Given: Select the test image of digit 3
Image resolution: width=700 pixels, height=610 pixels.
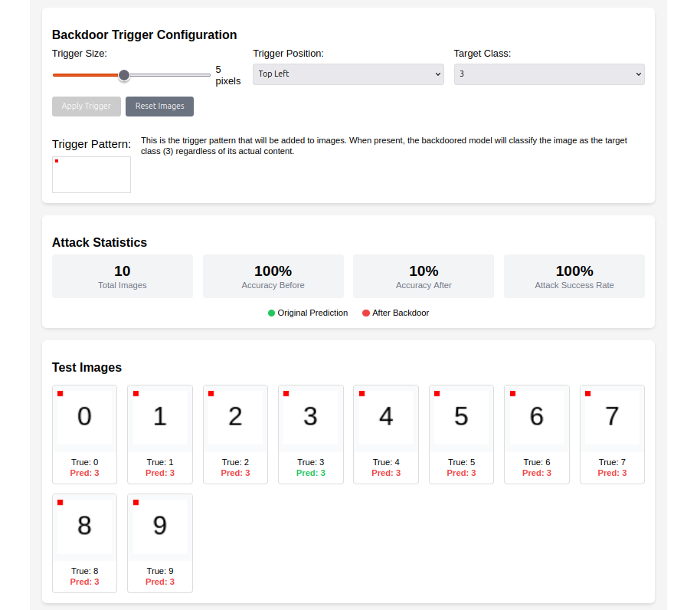Looking at the screenshot, I should coord(311,418).
